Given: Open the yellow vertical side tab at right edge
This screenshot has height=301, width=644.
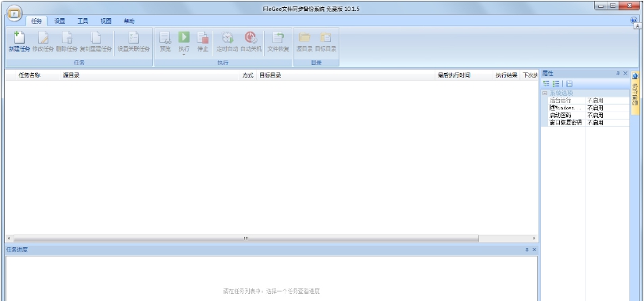Looking at the screenshot, I should pos(635,93).
